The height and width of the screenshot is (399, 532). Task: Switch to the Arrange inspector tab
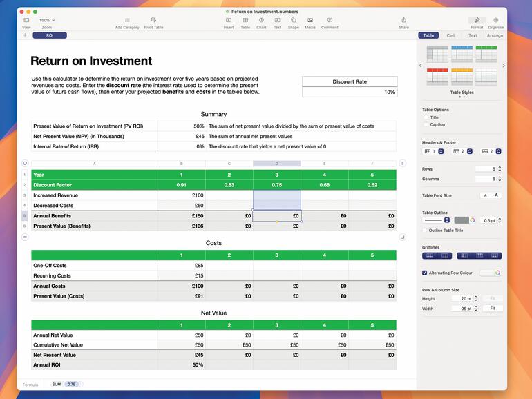(x=495, y=35)
